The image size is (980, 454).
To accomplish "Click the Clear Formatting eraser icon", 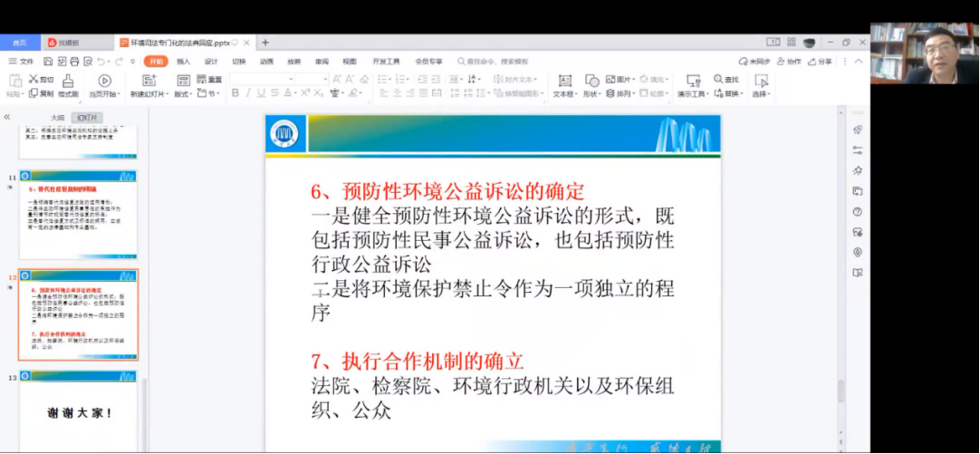I will point(364,80).
